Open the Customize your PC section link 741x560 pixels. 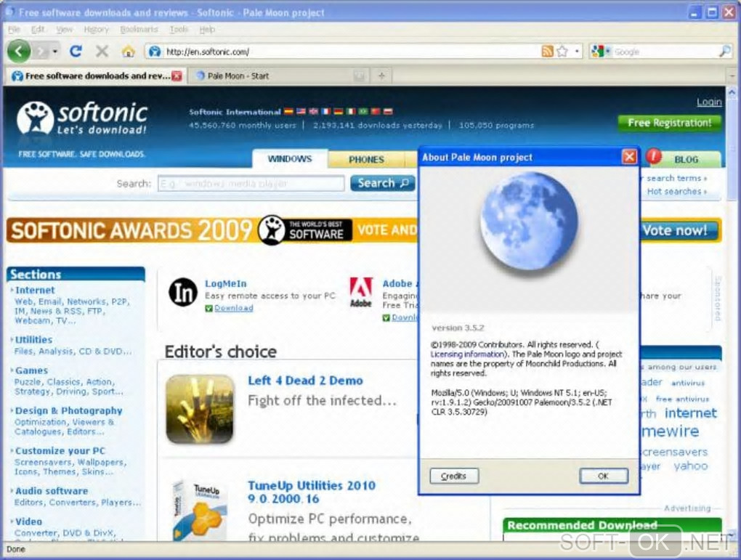tap(60, 451)
